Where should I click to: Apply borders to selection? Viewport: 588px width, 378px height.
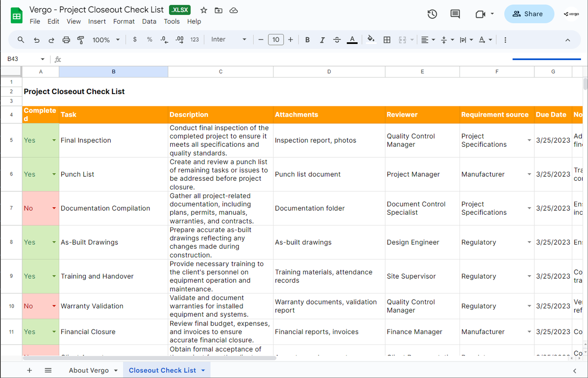click(x=387, y=40)
